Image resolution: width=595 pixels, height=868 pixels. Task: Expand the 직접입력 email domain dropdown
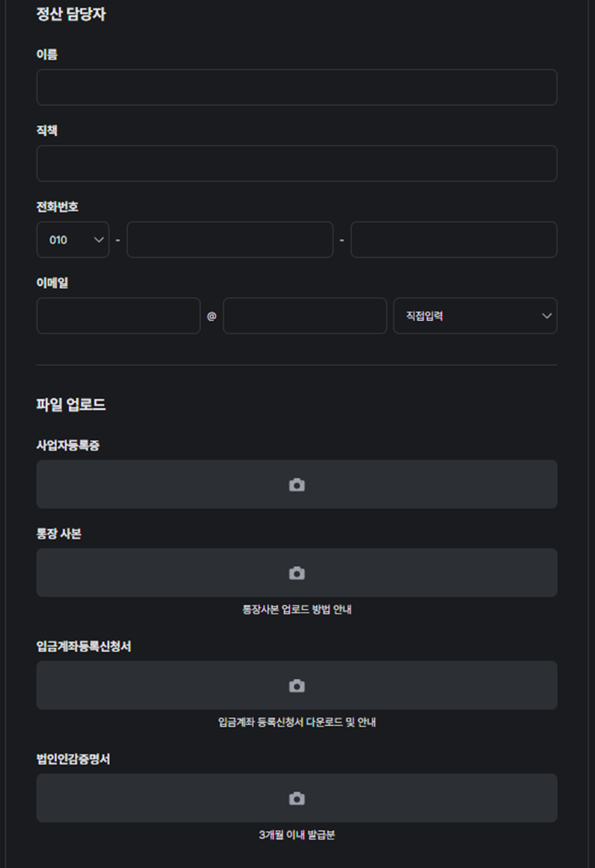click(475, 316)
